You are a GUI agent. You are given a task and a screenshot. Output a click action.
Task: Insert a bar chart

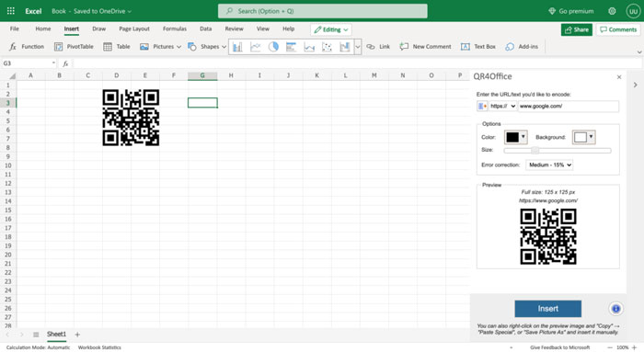pos(292,47)
